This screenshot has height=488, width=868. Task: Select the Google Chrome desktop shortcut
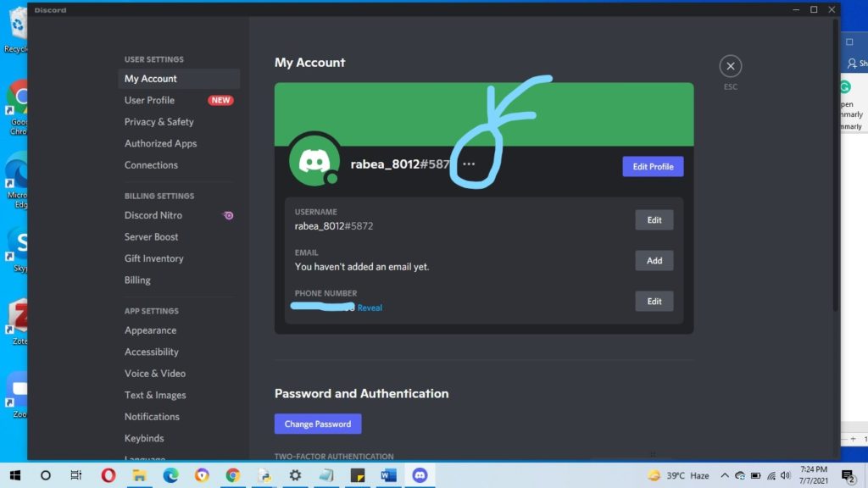(15, 108)
